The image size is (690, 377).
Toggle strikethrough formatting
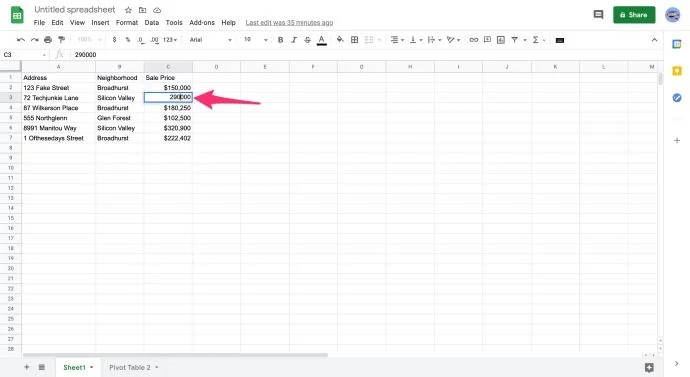308,40
